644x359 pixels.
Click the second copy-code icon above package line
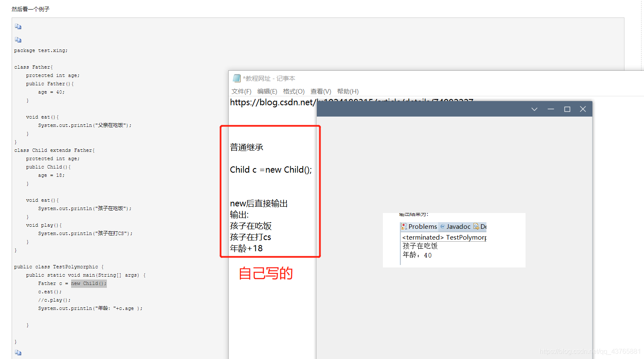18,40
